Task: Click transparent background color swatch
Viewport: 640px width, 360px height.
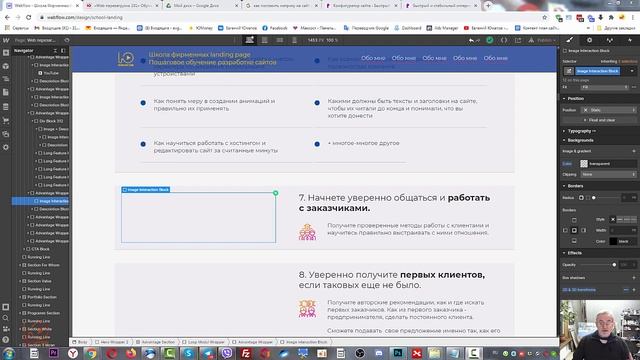Action: coord(584,164)
